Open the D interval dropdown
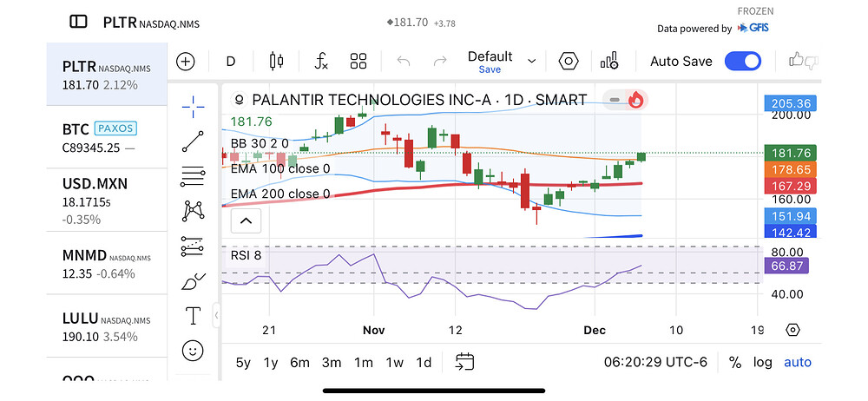Viewport: 868px width, 401px height. point(231,62)
